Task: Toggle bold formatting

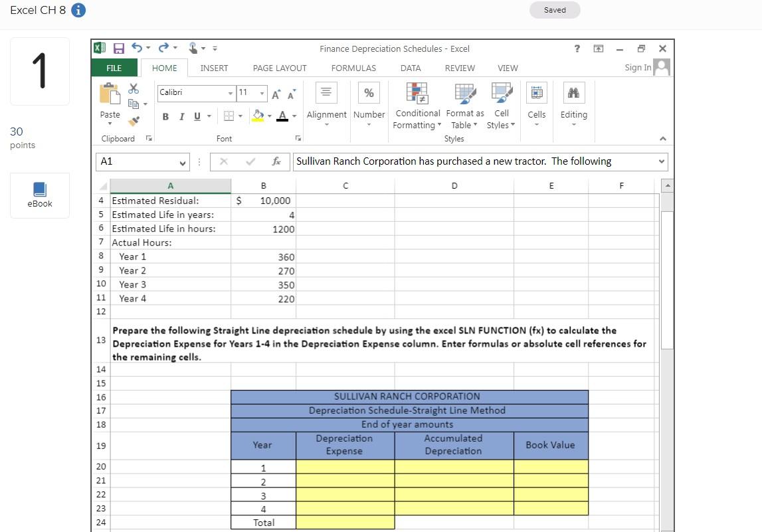Action: click(x=165, y=116)
